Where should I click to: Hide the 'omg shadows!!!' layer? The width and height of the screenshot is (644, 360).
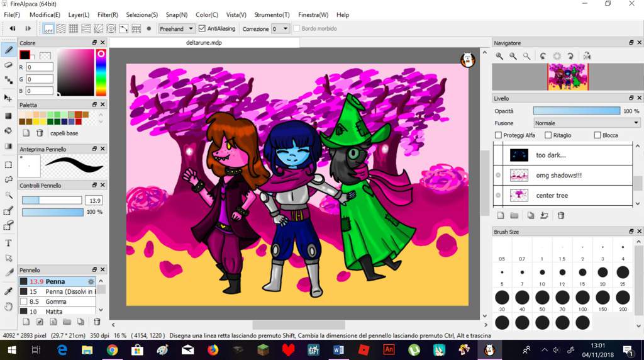pyautogui.click(x=498, y=175)
